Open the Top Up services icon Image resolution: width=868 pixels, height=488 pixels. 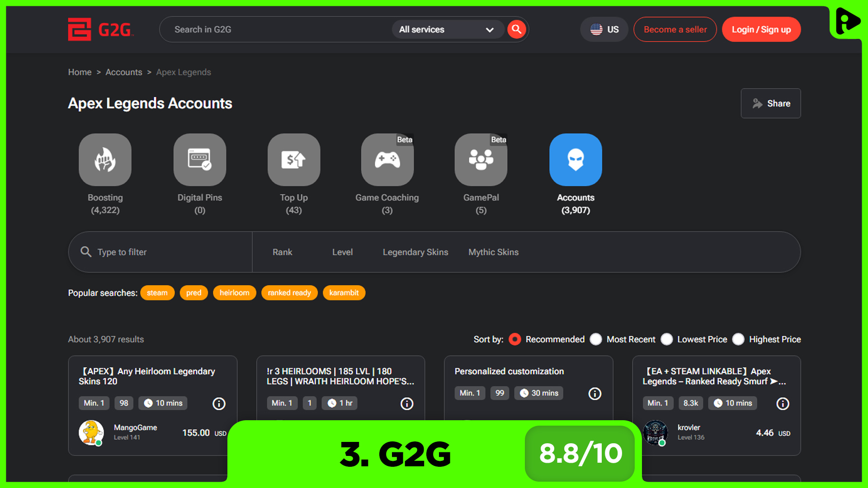pyautogui.click(x=293, y=160)
